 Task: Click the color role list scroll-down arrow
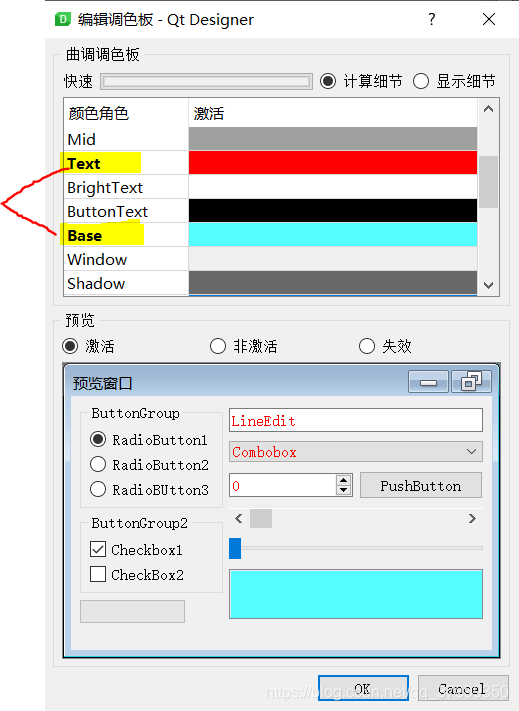tap(488, 285)
